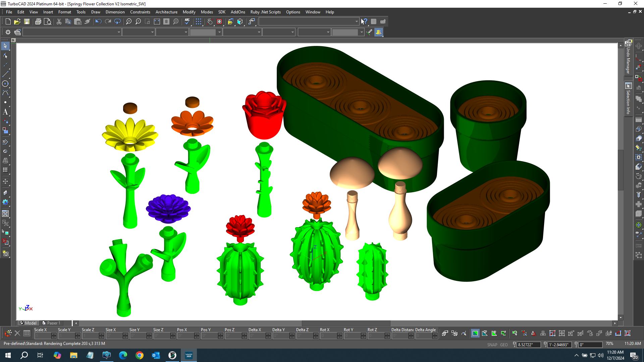Enable SNAP in the status bar
This screenshot has height=362, width=644.
coord(492,345)
